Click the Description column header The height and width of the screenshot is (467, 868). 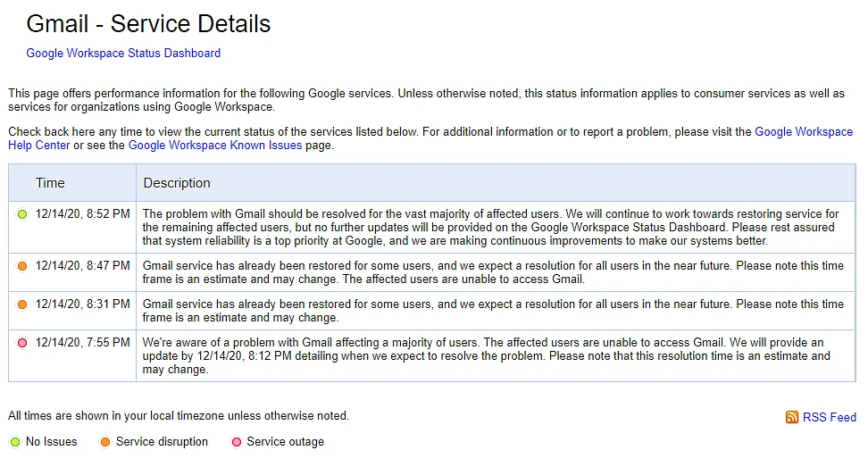(x=177, y=183)
